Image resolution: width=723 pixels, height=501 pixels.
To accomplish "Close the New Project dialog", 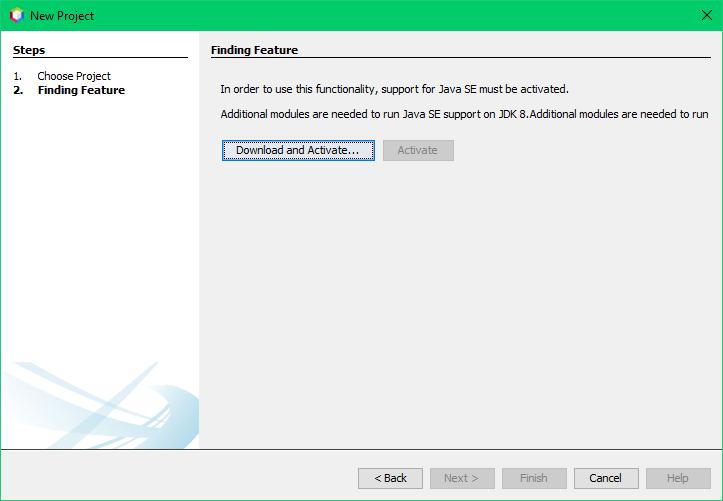I will click(706, 15).
